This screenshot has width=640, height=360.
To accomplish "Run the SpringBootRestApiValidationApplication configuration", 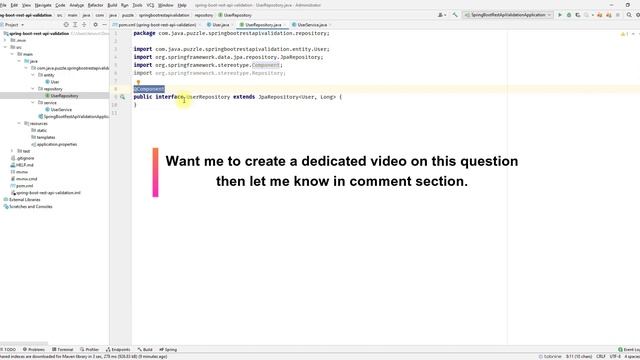I will pyautogui.click(x=560, y=15).
